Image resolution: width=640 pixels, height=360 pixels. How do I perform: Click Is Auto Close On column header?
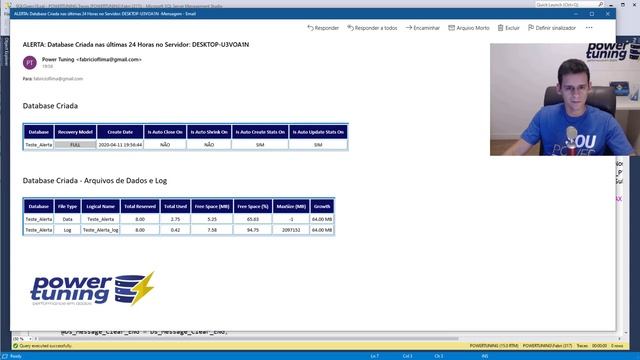point(165,132)
